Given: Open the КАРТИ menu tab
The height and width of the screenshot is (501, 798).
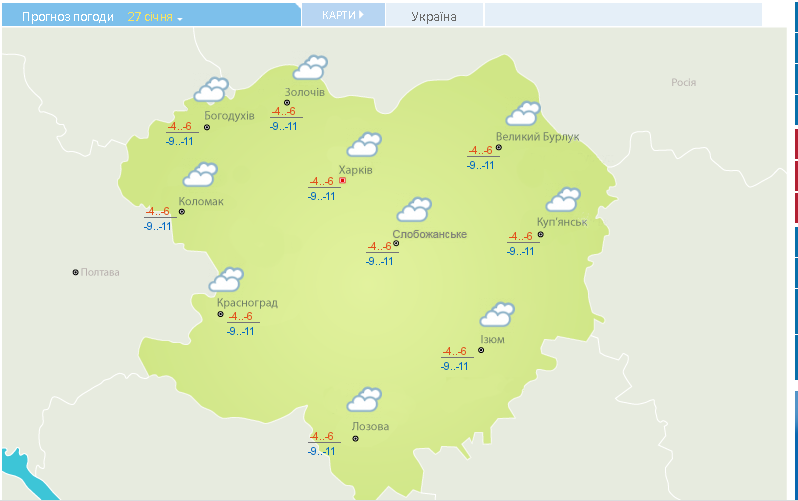Looking at the screenshot, I should [x=343, y=15].
